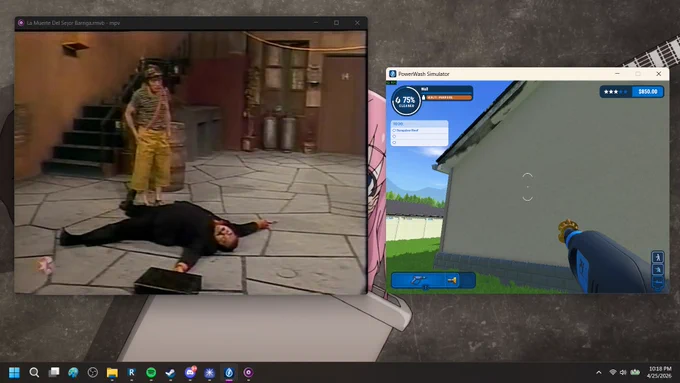This screenshot has width=680, height=383.
Task: Click the PowerWash Simulator title bar icon
Action: tap(392, 74)
